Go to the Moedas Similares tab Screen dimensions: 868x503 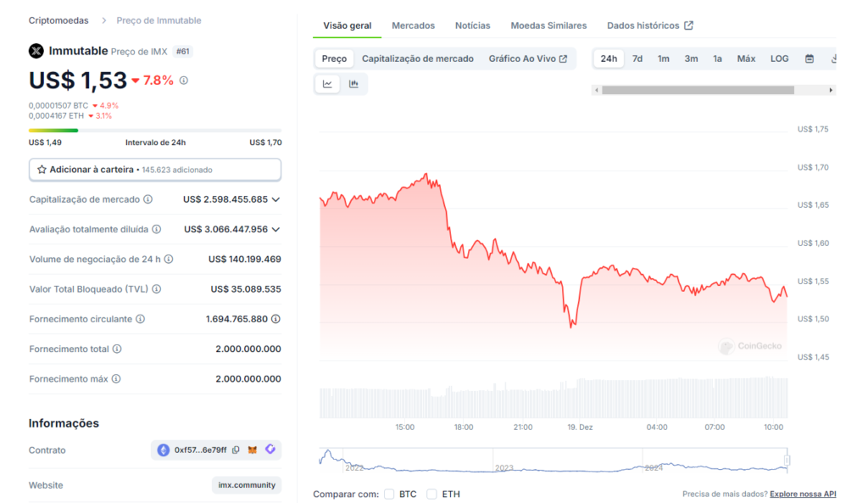click(x=548, y=25)
